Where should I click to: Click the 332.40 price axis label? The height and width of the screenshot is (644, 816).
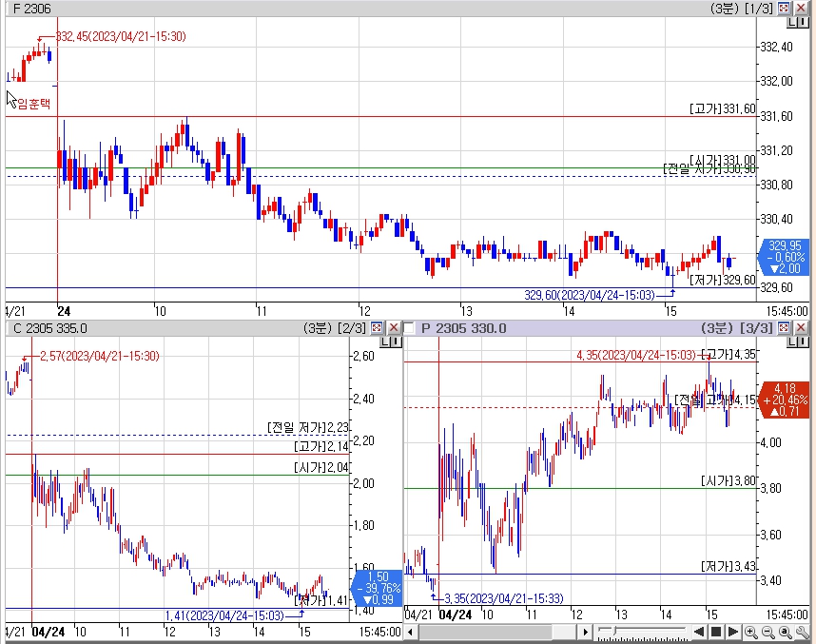(776, 47)
